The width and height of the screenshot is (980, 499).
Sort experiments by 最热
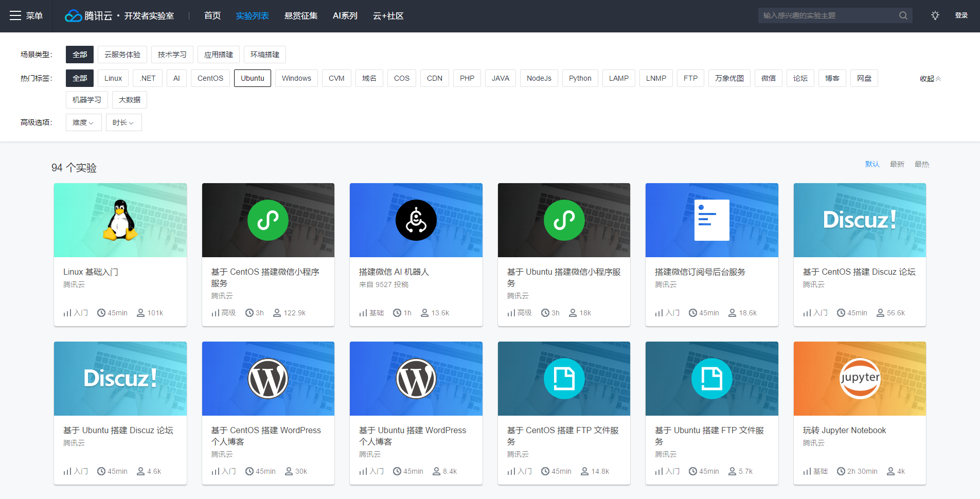coord(922,164)
